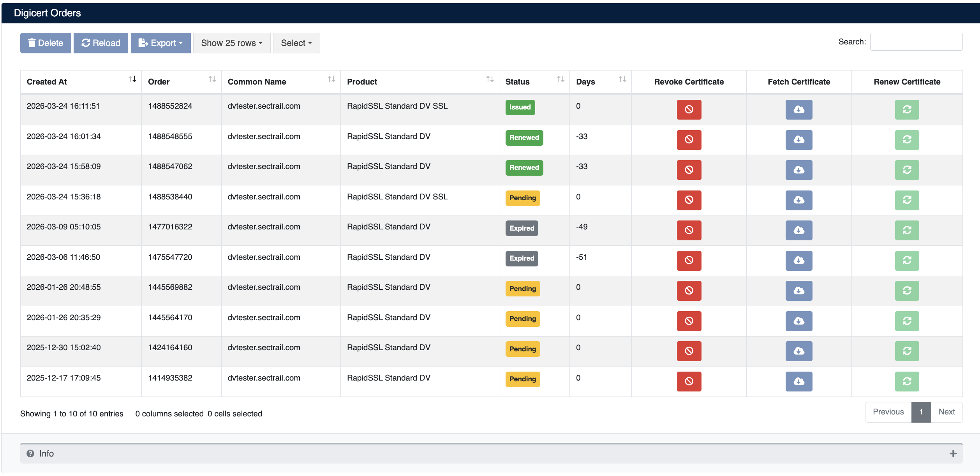Renew certificate for order 1488538440
This screenshot has height=476, width=980.
907,200
